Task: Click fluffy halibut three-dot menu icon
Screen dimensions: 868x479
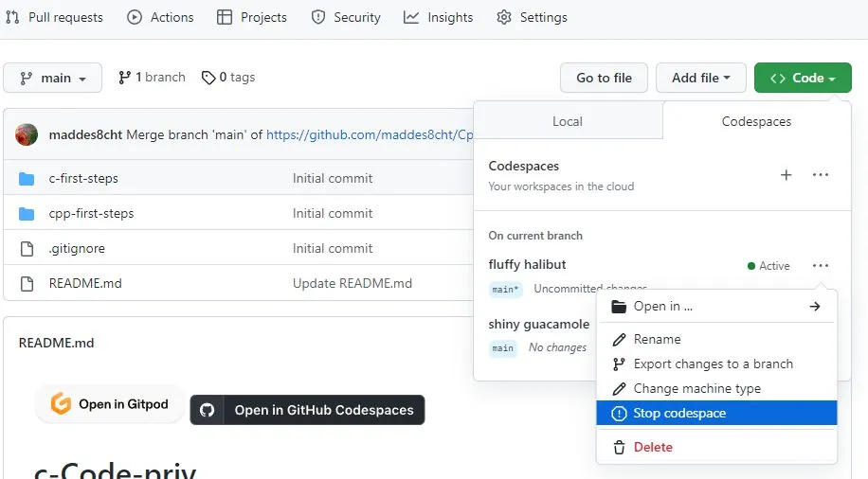Action: 821,266
